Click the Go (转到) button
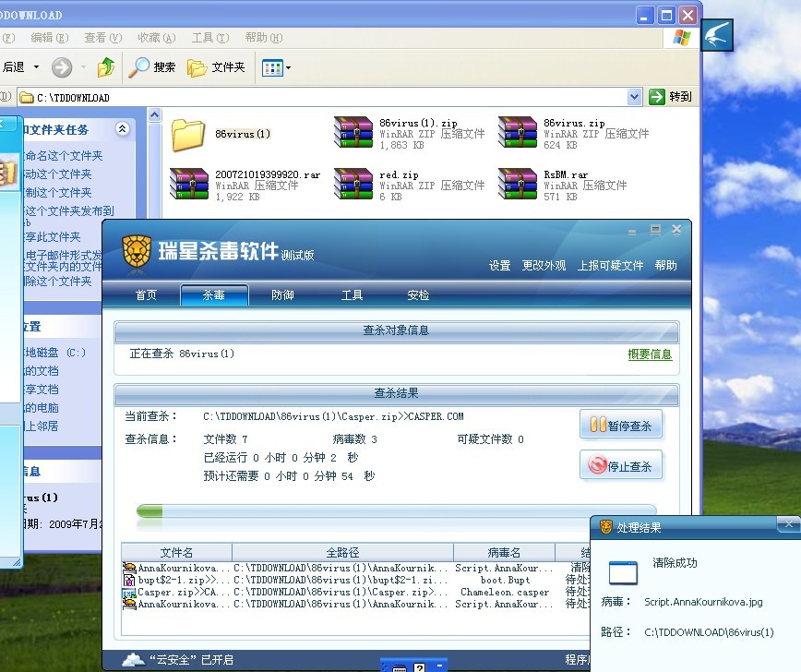 click(x=670, y=97)
